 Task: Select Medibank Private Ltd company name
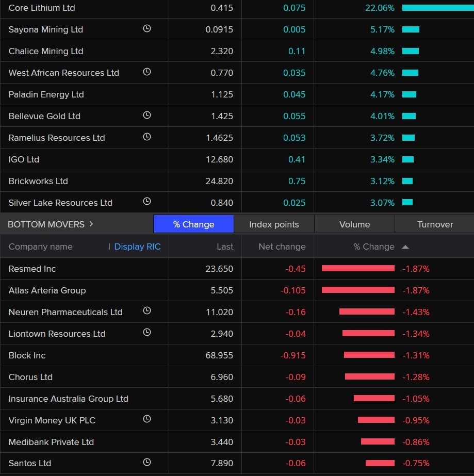[x=51, y=442]
